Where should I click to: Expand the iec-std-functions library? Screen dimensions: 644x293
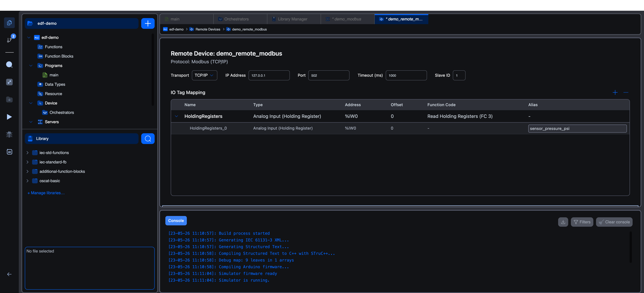click(x=28, y=153)
